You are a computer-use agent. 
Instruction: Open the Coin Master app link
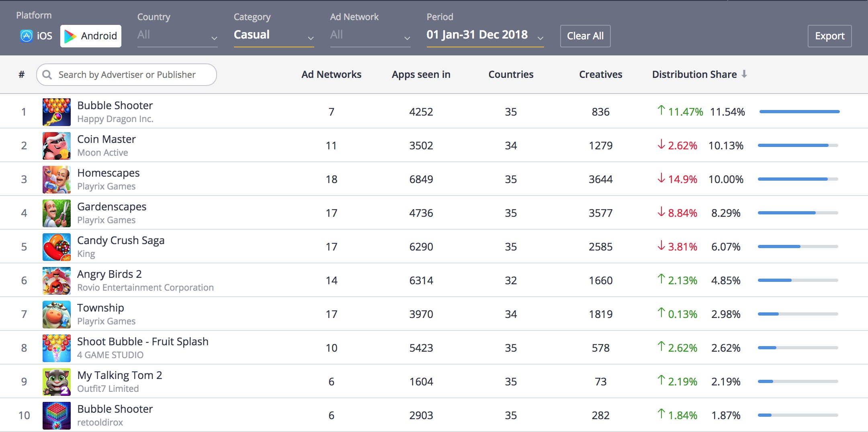coord(106,139)
